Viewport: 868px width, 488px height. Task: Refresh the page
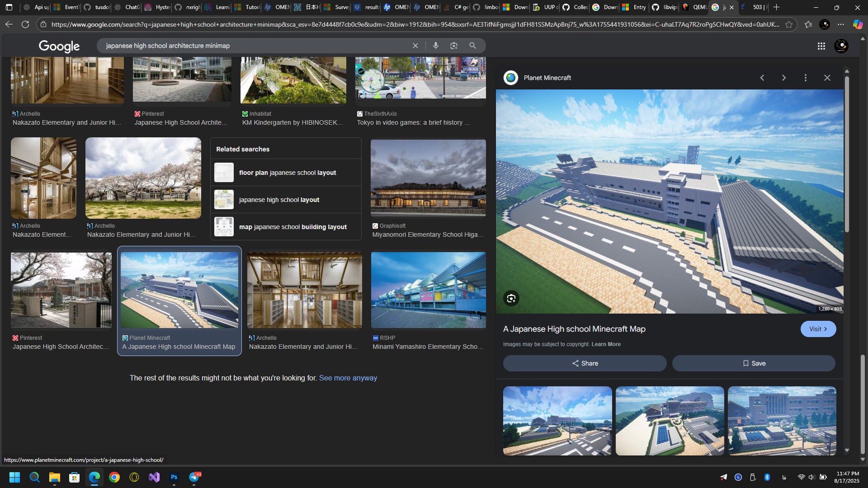[x=25, y=24]
